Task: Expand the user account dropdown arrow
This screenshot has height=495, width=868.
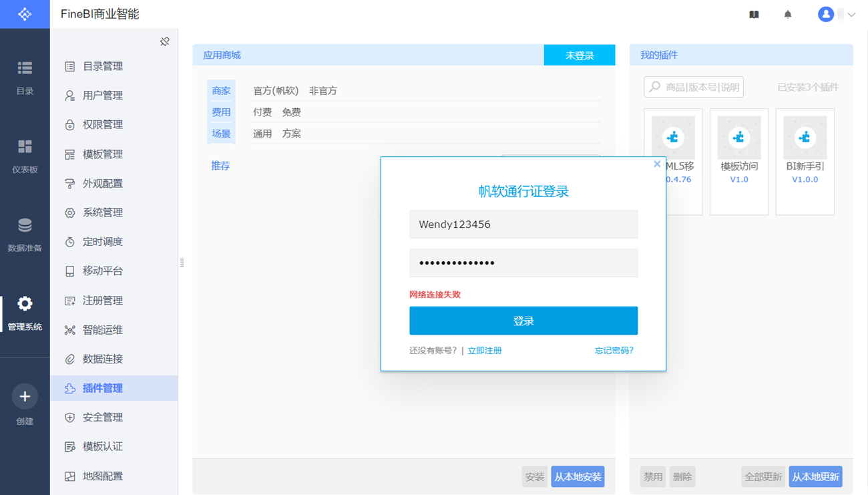Action: [x=851, y=15]
